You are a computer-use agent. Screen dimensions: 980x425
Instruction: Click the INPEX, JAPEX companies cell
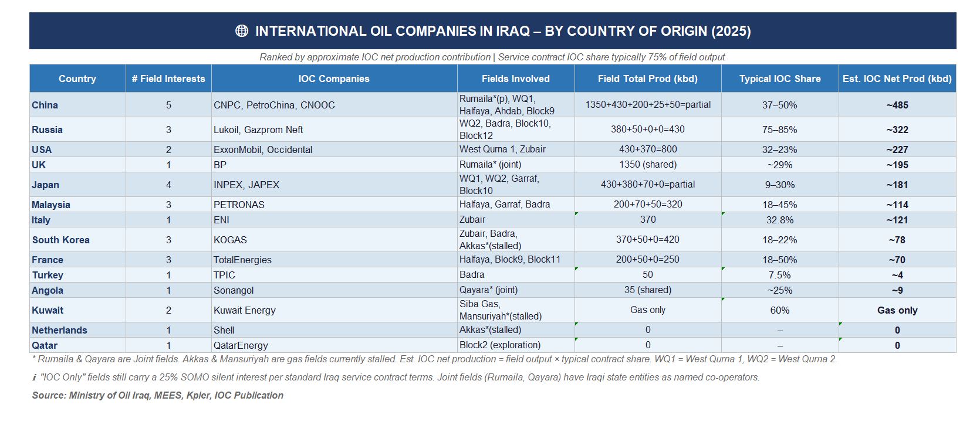[246, 185]
